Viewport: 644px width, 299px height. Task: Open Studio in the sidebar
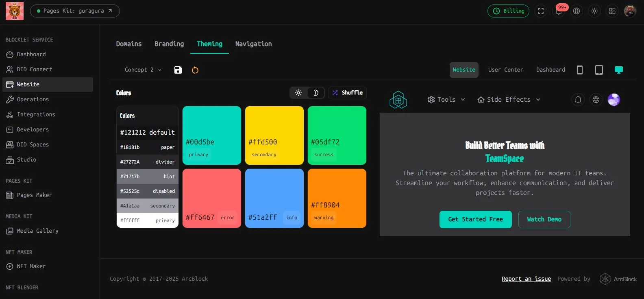coord(48,160)
